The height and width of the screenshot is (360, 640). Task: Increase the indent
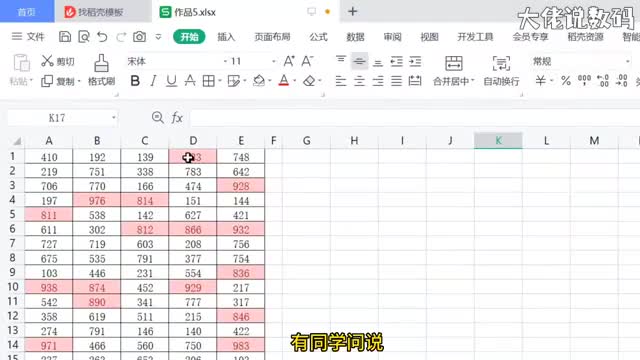click(x=415, y=61)
